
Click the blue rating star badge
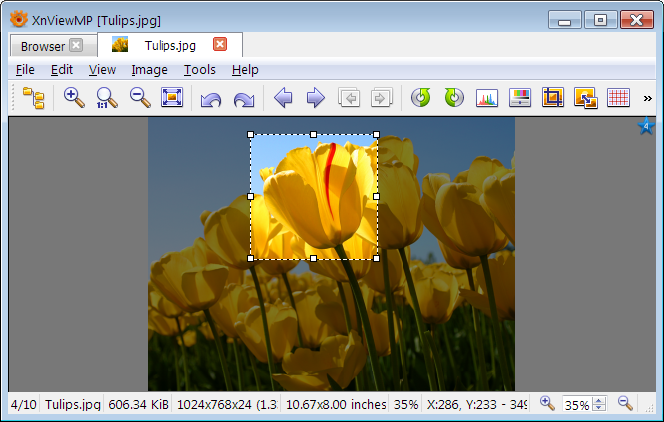(646, 126)
